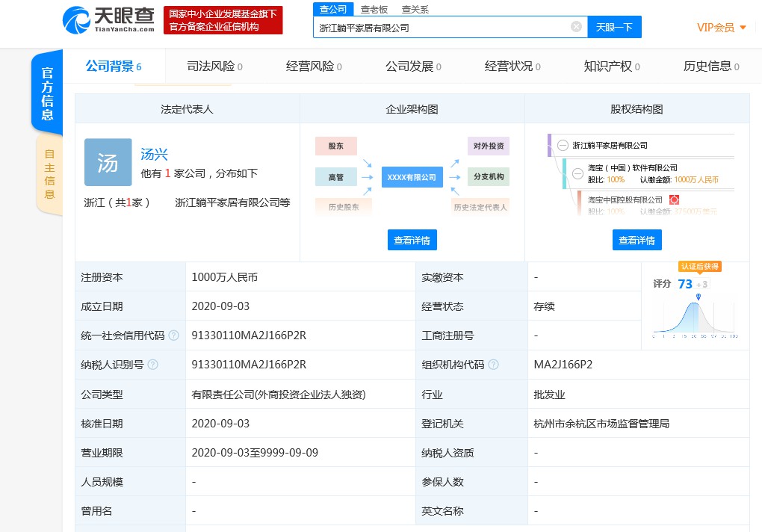The width and height of the screenshot is (762, 532).
Task: Open the Tianyancha logo homepage
Action: pos(109,20)
